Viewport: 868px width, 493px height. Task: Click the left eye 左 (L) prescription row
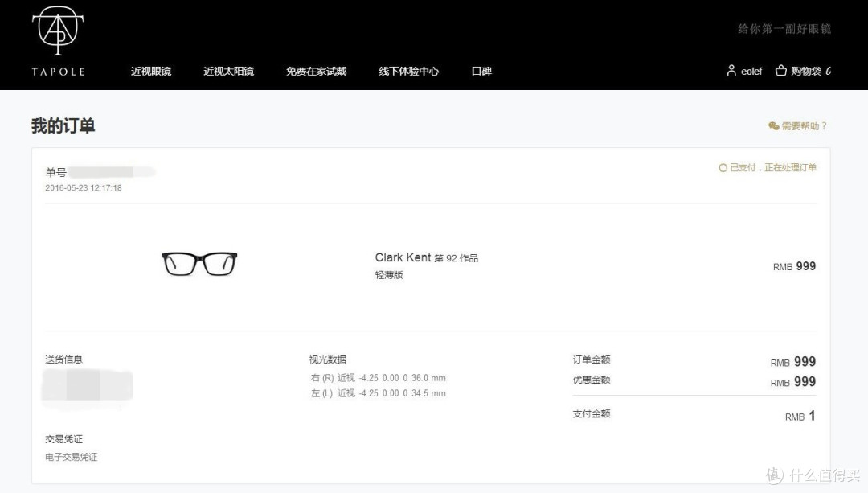pyautogui.click(x=378, y=393)
